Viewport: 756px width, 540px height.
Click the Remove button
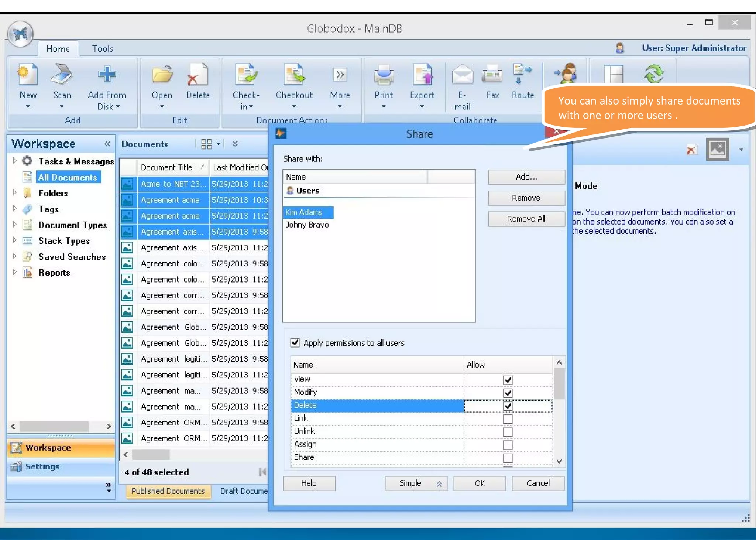click(526, 198)
